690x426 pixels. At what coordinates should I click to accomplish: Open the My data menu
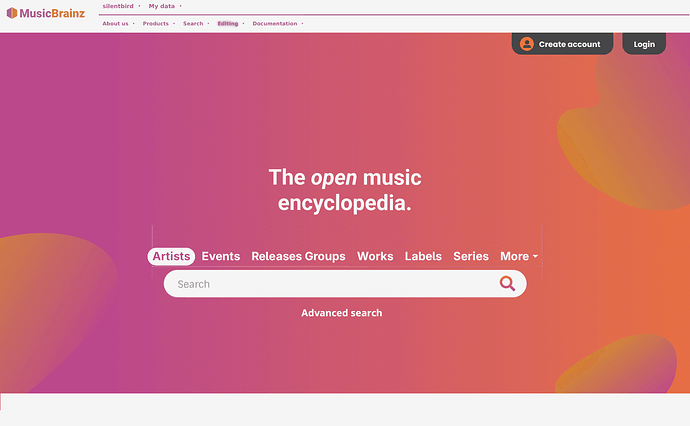(x=165, y=6)
